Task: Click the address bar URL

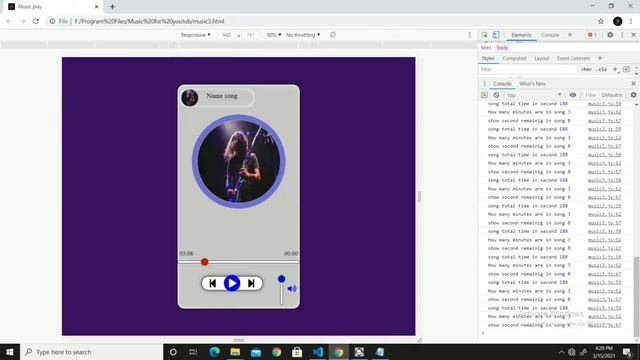Action: coord(149,21)
